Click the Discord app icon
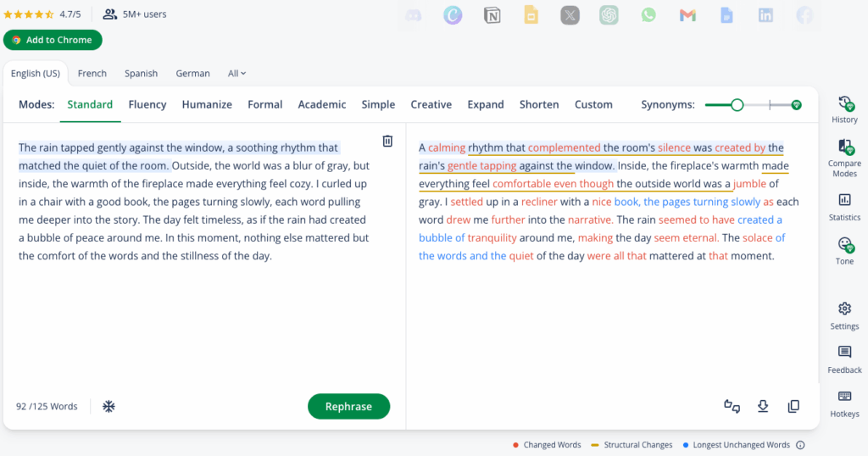Image resolution: width=868 pixels, height=456 pixels. (414, 15)
